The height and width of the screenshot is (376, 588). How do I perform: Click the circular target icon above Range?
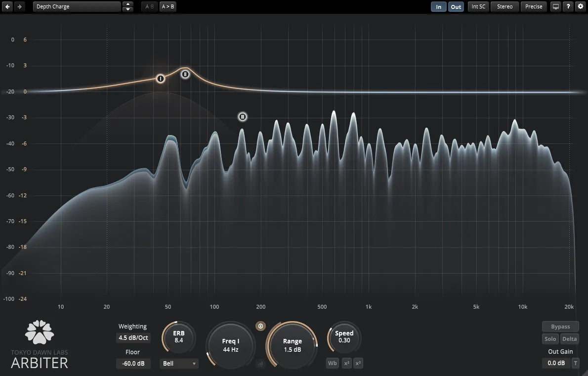click(261, 326)
